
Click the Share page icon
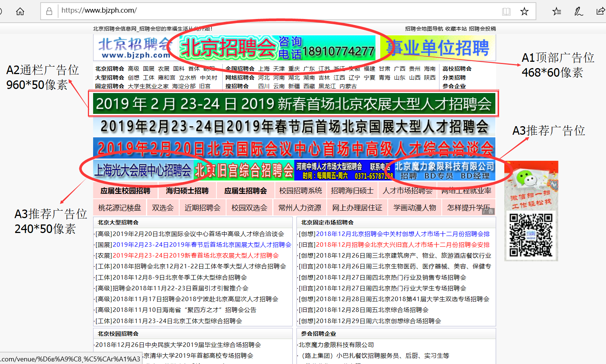[600, 12]
